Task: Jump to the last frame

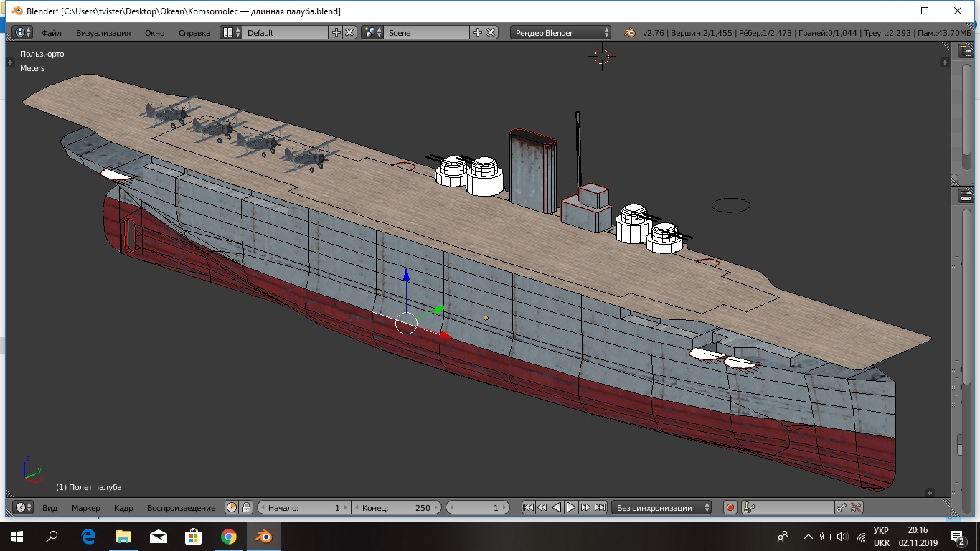Action: pos(600,507)
